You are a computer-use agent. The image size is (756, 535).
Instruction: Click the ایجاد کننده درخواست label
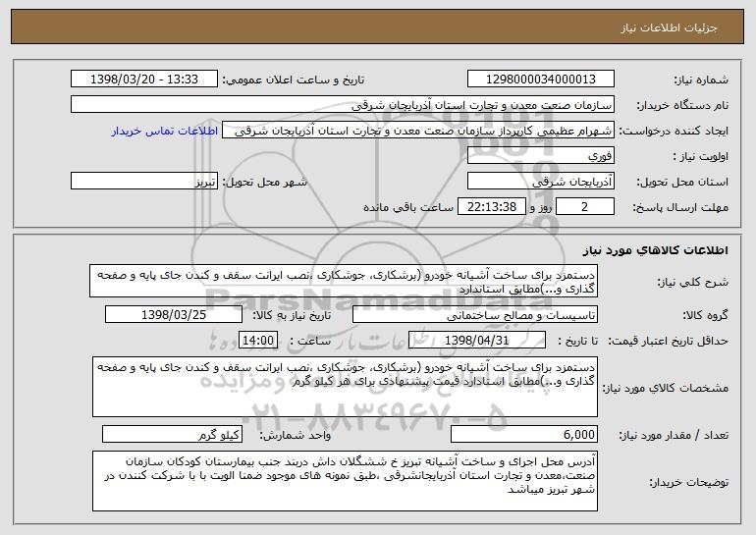click(674, 131)
